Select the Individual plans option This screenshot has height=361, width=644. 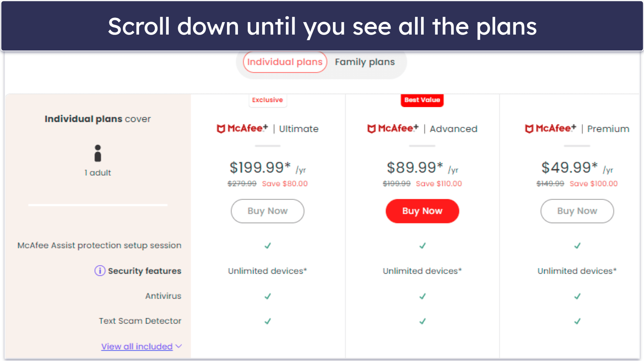284,62
